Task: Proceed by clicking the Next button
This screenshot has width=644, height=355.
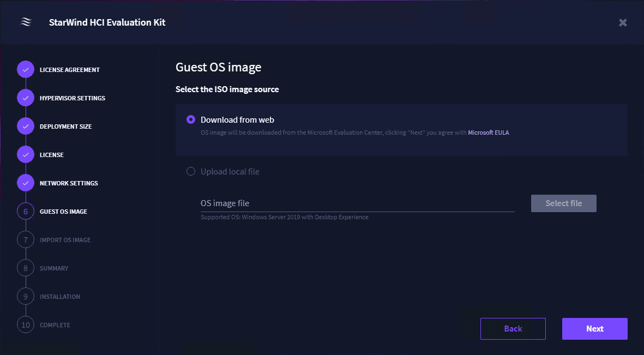Action: point(594,329)
